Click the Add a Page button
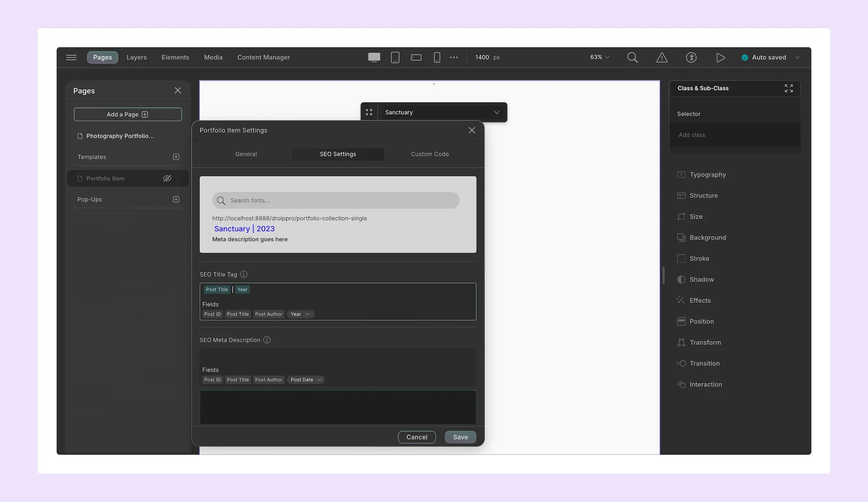 [128, 114]
